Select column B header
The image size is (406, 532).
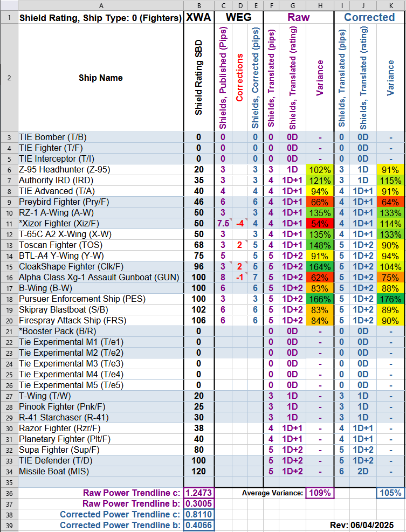pyautogui.click(x=199, y=5)
